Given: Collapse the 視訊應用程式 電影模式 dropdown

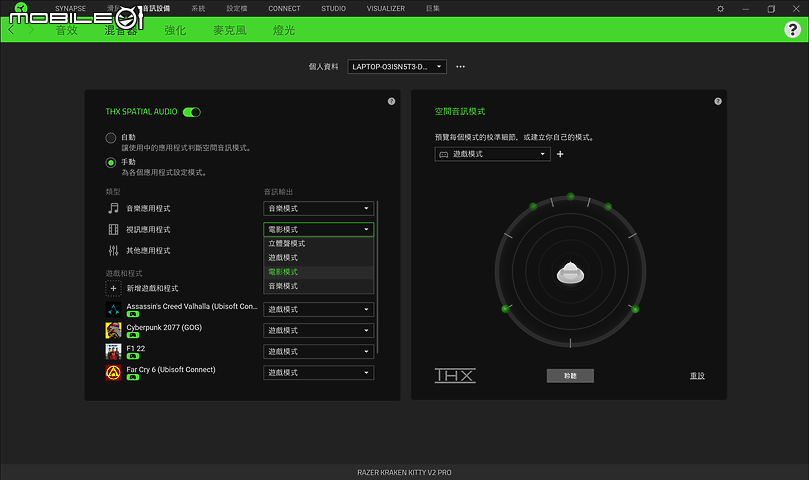Looking at the screenshot, I should click(318, 229).
